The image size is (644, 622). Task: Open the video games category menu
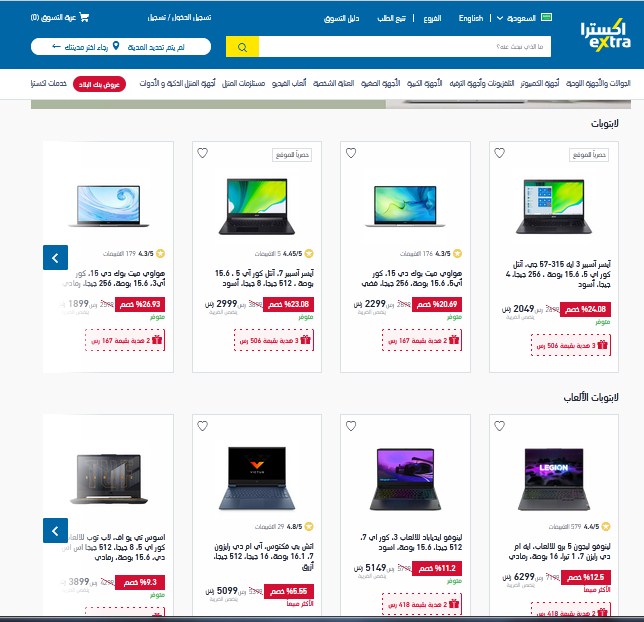coord(289,83)
